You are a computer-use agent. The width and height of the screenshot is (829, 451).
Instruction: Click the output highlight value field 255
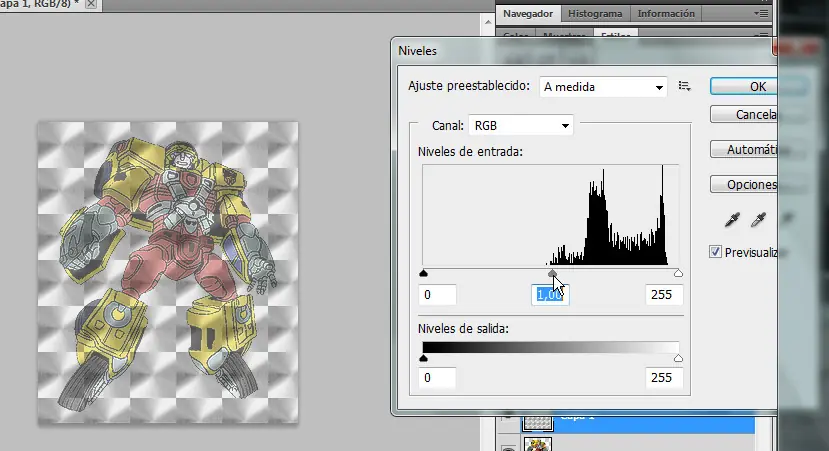(x=664, y=378)
